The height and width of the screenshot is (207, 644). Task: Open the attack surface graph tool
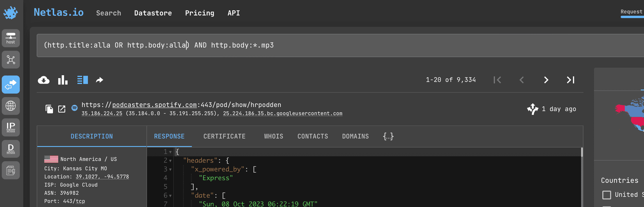[11, 60]
